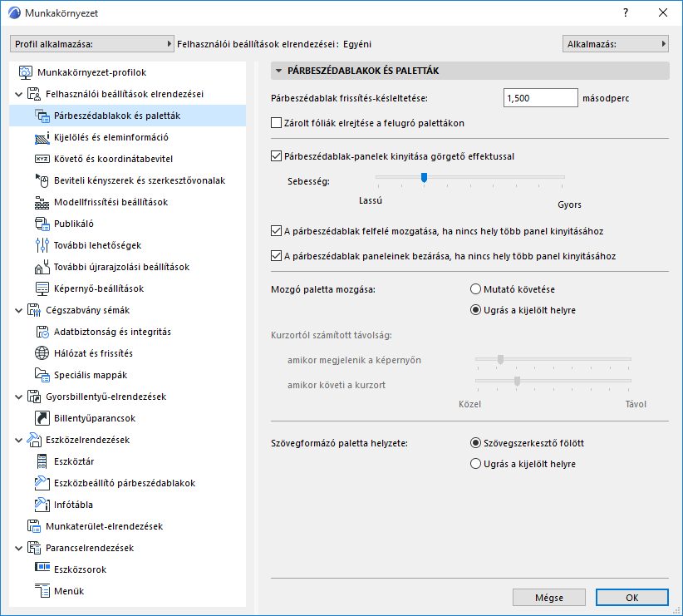Collapse the Cégszabvány sémák tree node
Viewport: 683px width, 616px height.
19,310
